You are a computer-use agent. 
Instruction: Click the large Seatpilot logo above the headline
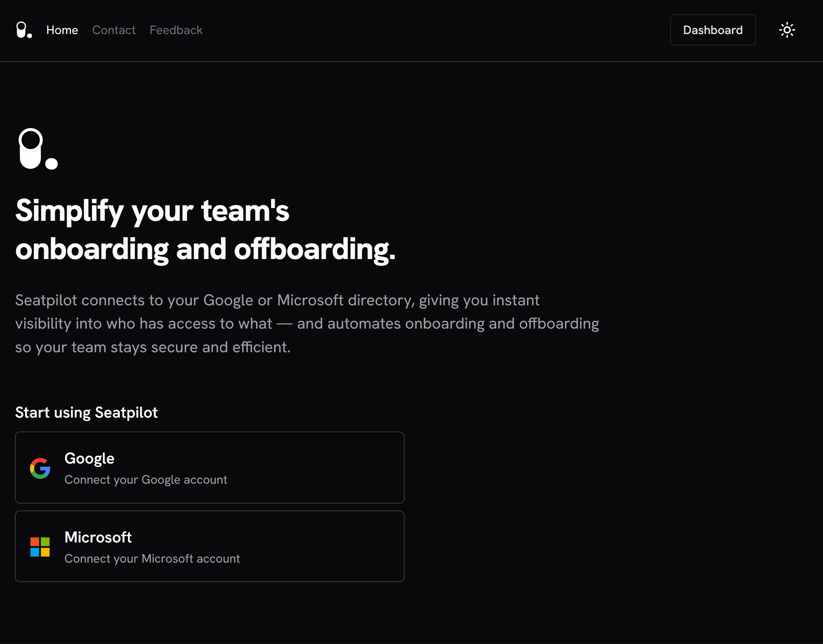[x=38, y=149]
